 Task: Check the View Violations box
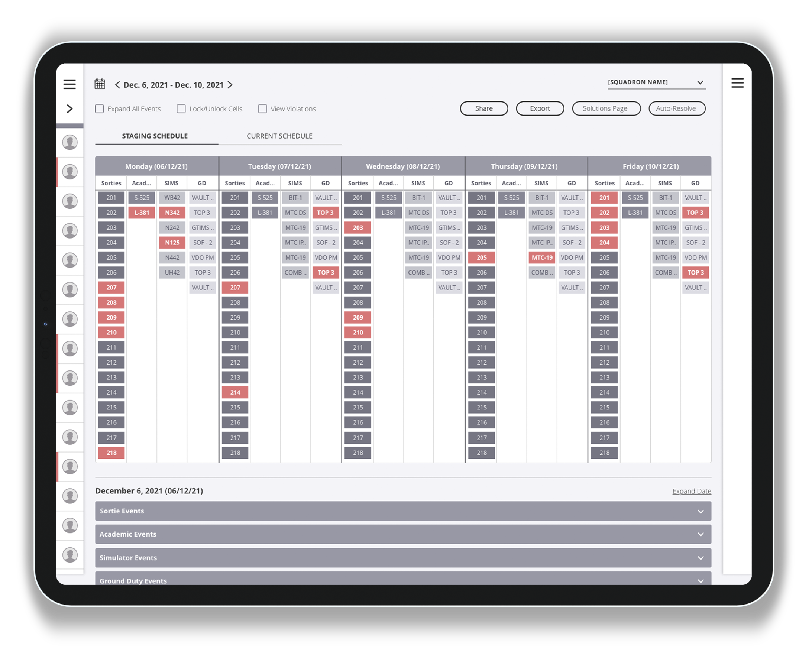(262, 109)
